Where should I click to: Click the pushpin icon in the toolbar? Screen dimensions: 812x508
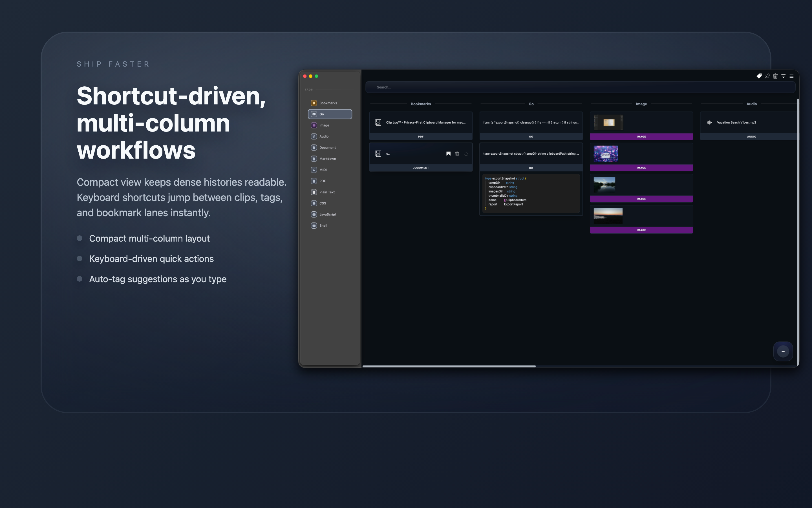click(x=767, y=76)
